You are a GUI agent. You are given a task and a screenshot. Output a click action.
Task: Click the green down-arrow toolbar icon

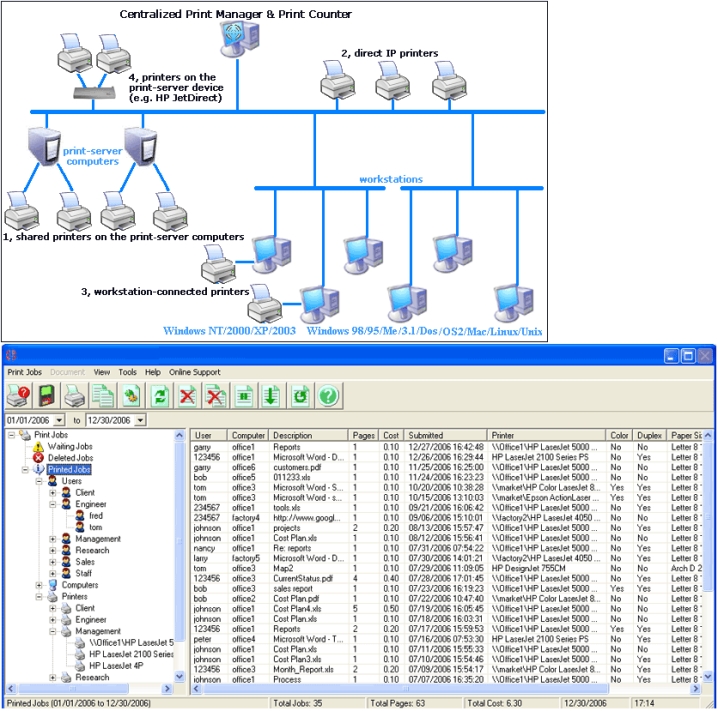click(269, 397)
